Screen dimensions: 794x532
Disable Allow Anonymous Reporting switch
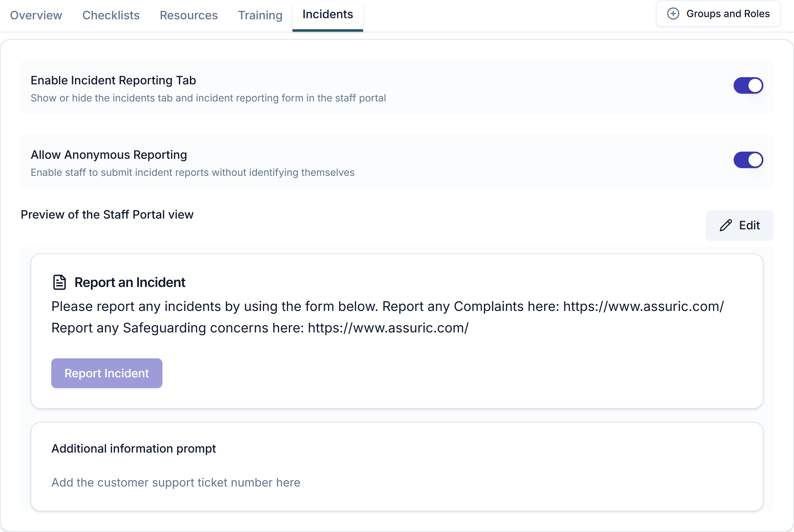(x=748, y=160)
